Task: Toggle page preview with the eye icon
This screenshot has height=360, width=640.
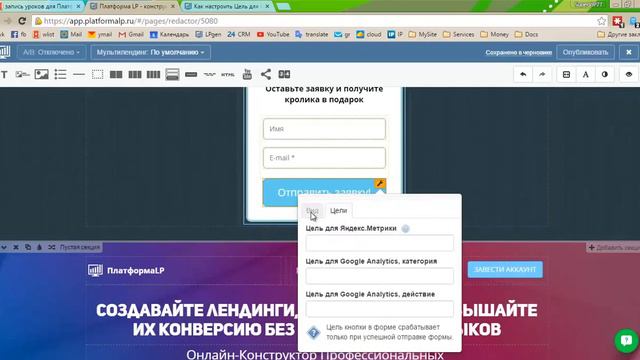Action: (x=629, y=74)
